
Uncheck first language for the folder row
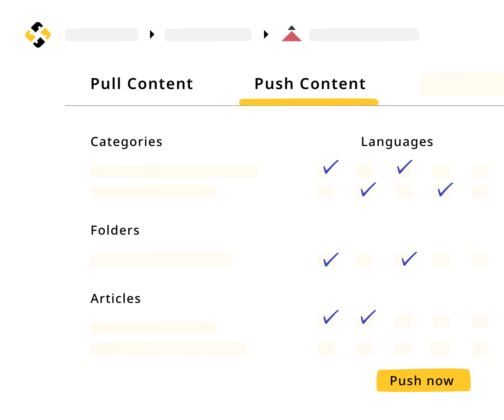(x=326, y=260)
